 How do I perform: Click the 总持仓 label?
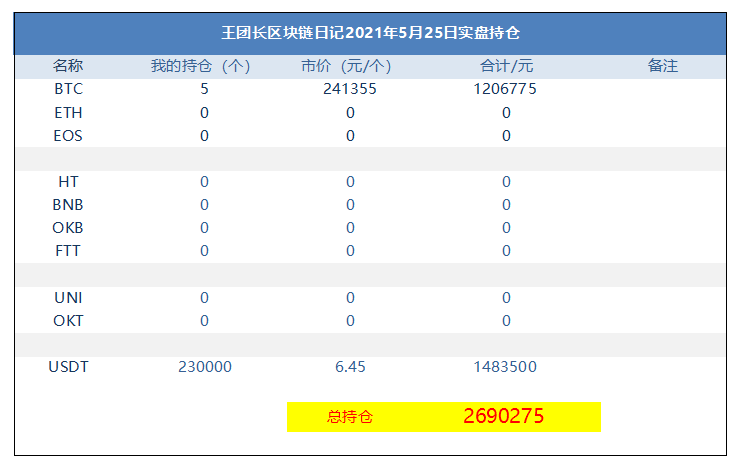click(x=350, y=417)
